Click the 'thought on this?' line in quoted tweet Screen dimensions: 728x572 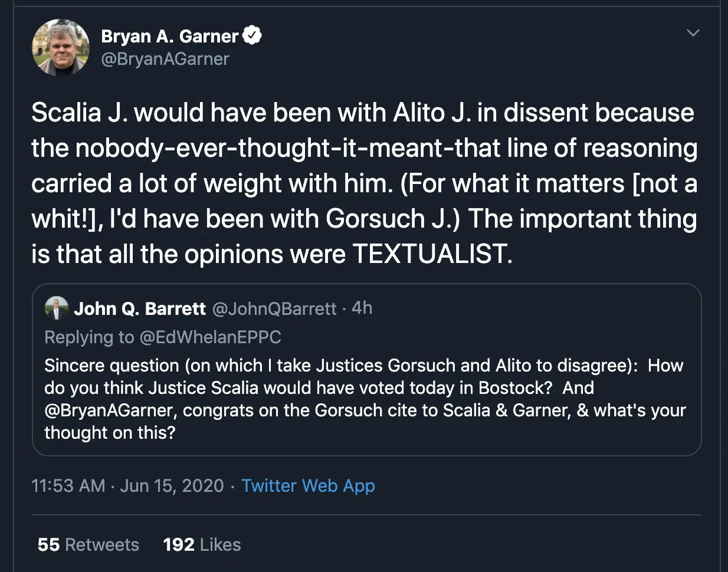(110, 433)
